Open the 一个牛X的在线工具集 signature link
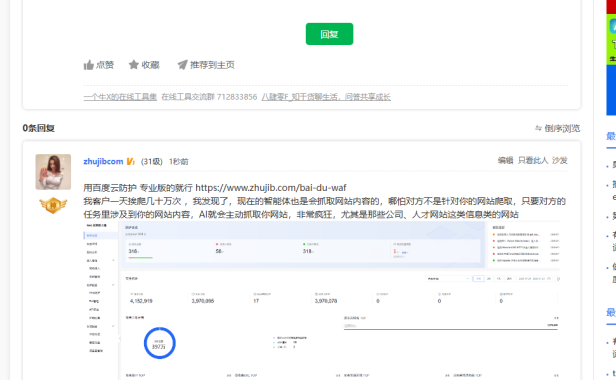 120,97
